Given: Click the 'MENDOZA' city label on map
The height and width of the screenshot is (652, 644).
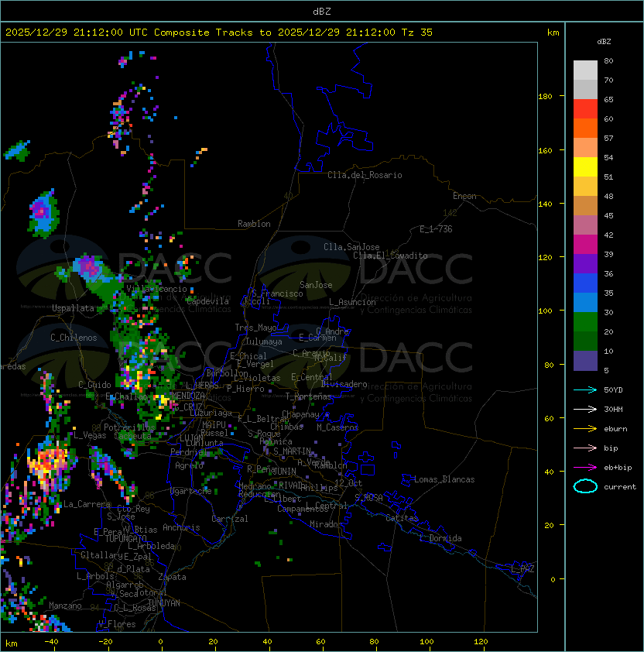Looking at the screenshot, I should 188,396.
